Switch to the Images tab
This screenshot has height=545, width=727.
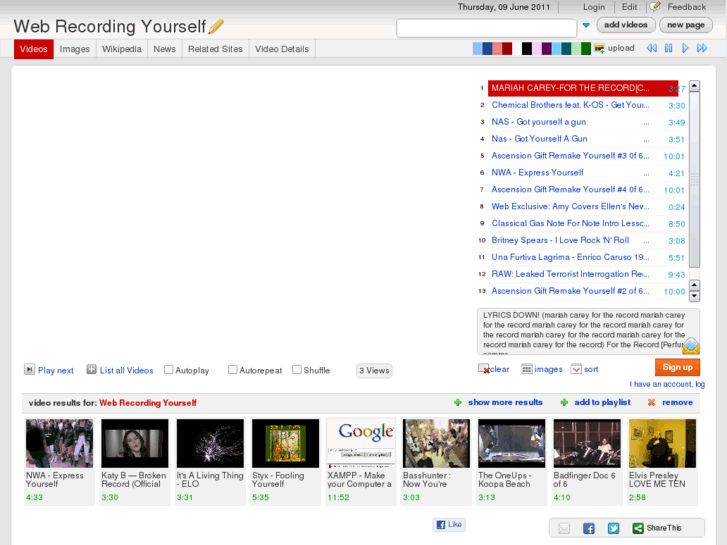coord(75,49)
